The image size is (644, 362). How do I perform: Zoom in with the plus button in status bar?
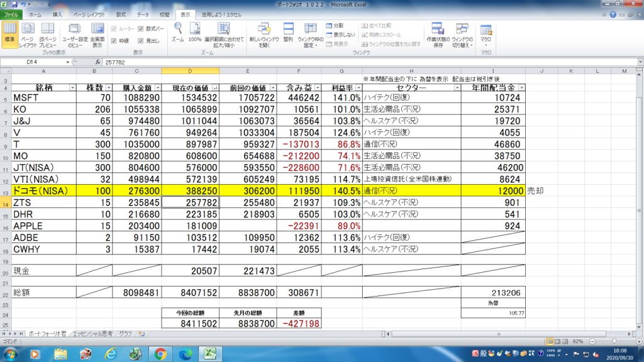tap(639, 341)
